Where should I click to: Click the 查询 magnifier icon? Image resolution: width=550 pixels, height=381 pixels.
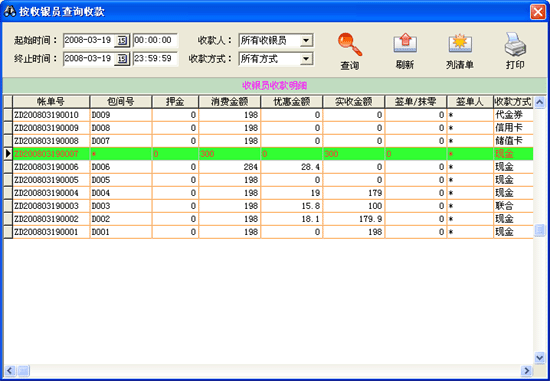pyautogui.click(x=350, y=44)
